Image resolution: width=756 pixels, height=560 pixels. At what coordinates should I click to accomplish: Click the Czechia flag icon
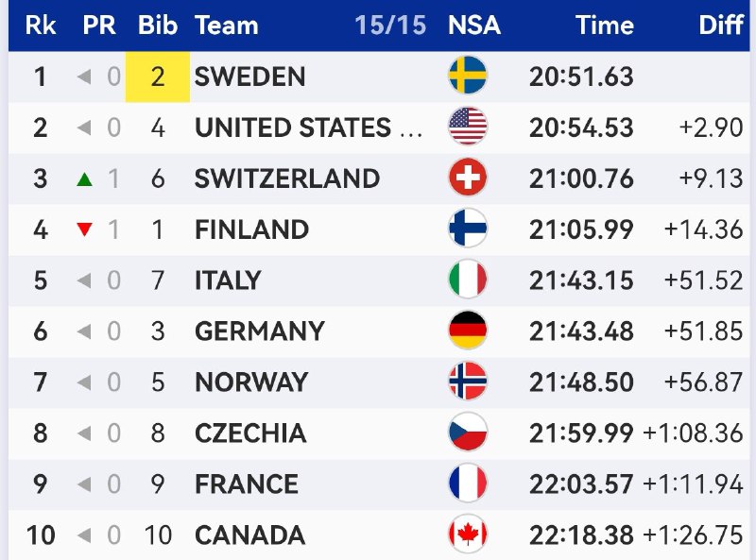point(468,433)
